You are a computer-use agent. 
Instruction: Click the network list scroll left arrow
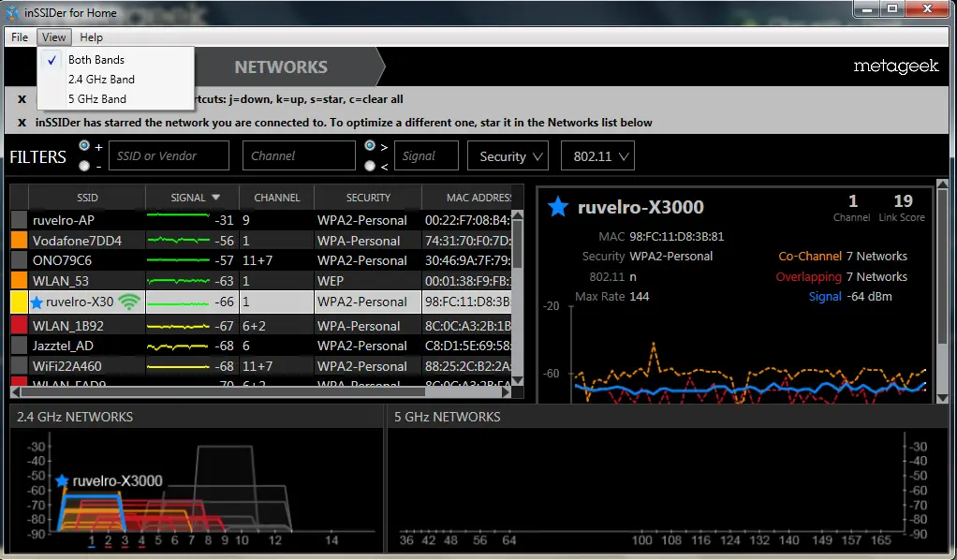15,392
